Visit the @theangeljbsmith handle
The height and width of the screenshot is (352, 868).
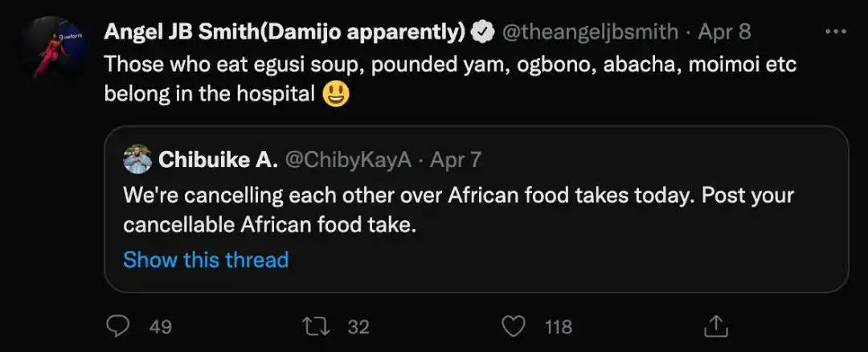(590, 33)
